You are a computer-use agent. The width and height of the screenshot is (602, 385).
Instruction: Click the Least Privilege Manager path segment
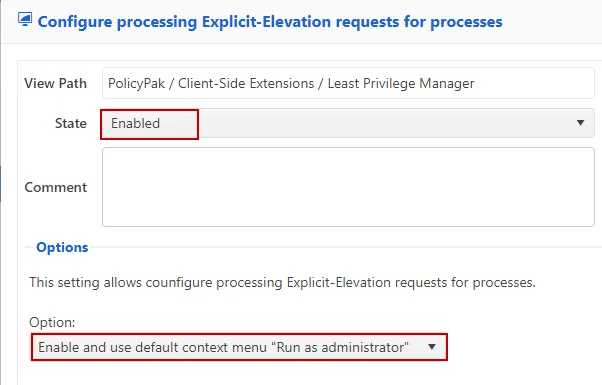pos(401,83)
